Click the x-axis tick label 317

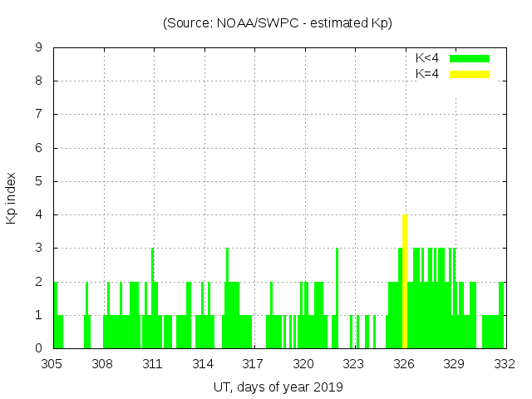(x=254, y=363)
